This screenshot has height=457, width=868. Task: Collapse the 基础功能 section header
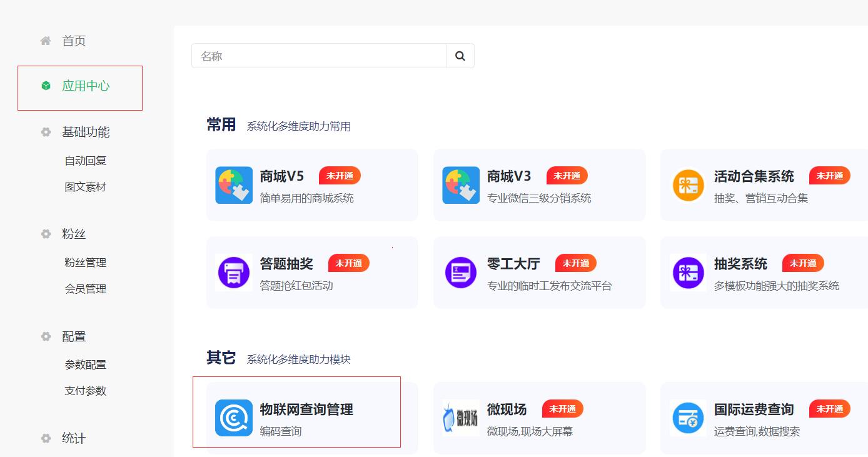[x=86, y=132]
